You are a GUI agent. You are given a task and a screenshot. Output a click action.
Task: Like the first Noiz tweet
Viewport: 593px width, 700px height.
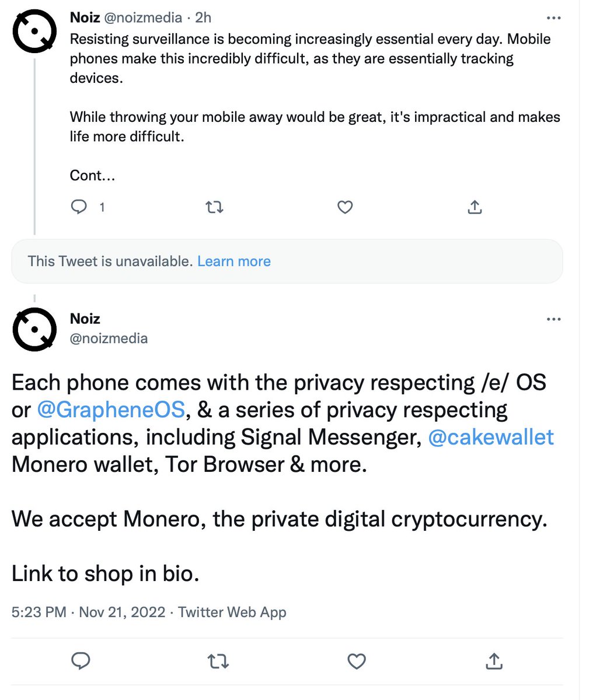[x=345, y=206]
